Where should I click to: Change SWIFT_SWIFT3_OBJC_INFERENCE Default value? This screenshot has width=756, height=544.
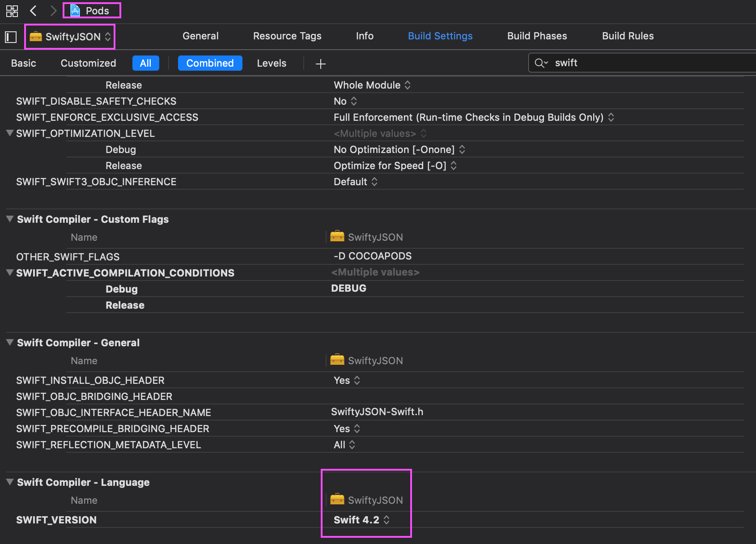tap(356, 182)
